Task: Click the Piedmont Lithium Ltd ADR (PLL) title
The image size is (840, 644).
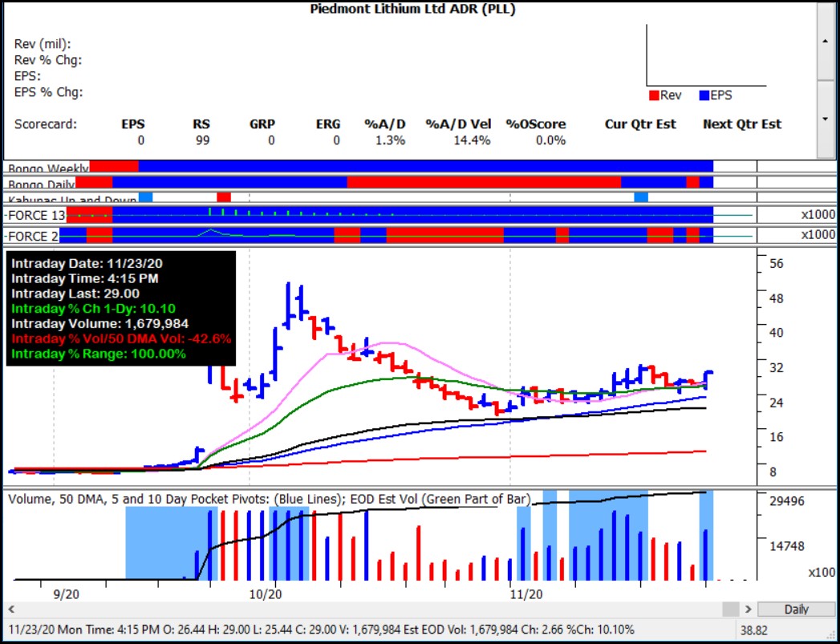Action: (412, 9)
